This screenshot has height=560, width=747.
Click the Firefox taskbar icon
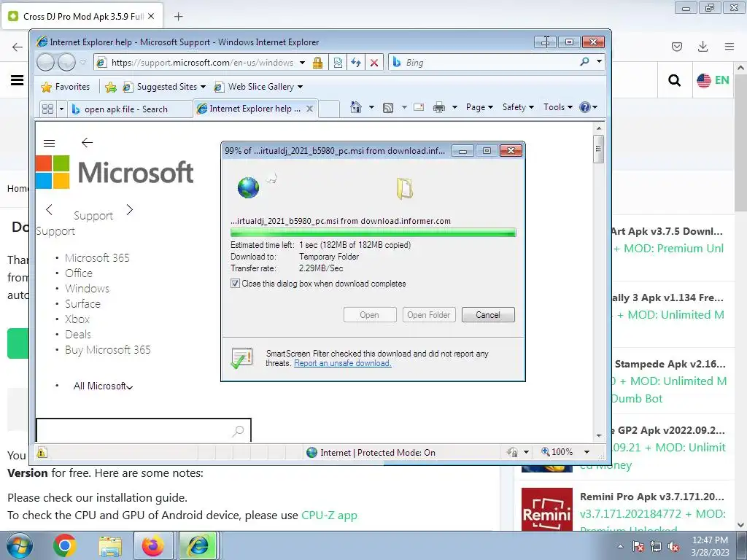click(x=152, y=545)
